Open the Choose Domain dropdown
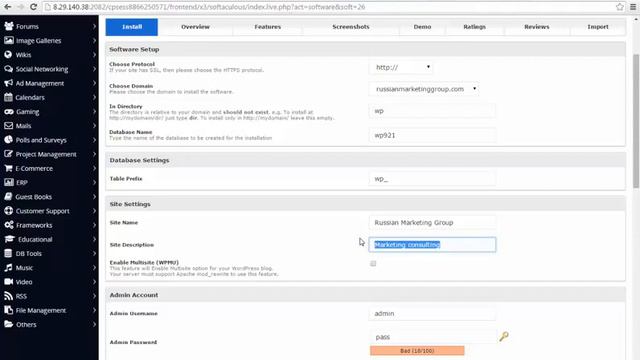This screenshot has height=360, width=640. tap(424, 89)
